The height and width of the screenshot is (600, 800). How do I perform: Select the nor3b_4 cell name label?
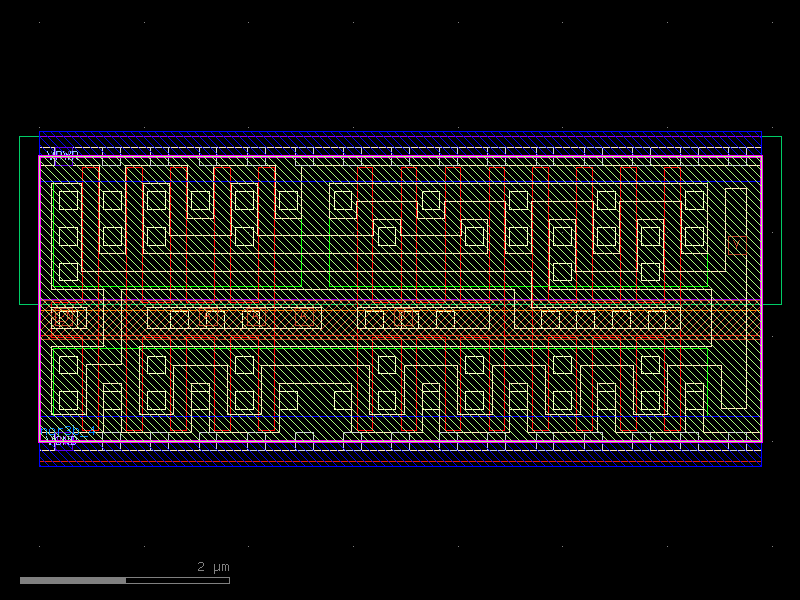[x=70, y=431]
